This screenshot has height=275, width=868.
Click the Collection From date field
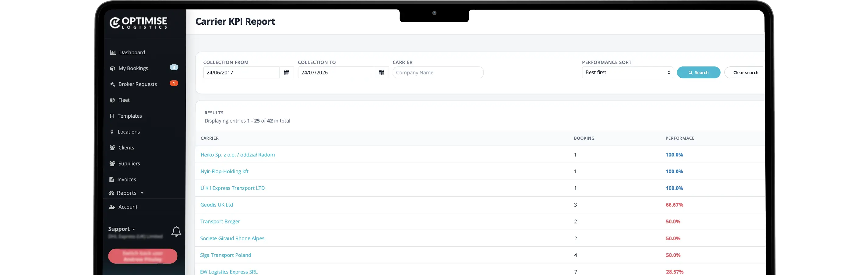241,73
